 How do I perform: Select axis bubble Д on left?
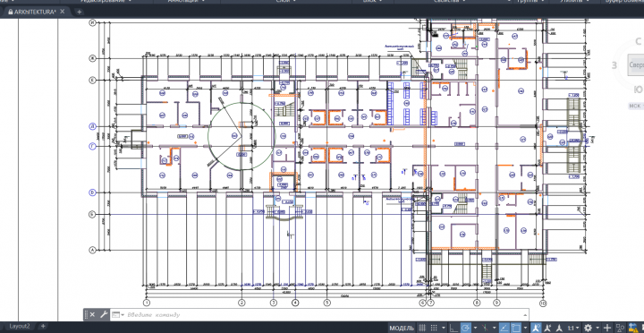(93, 126)
